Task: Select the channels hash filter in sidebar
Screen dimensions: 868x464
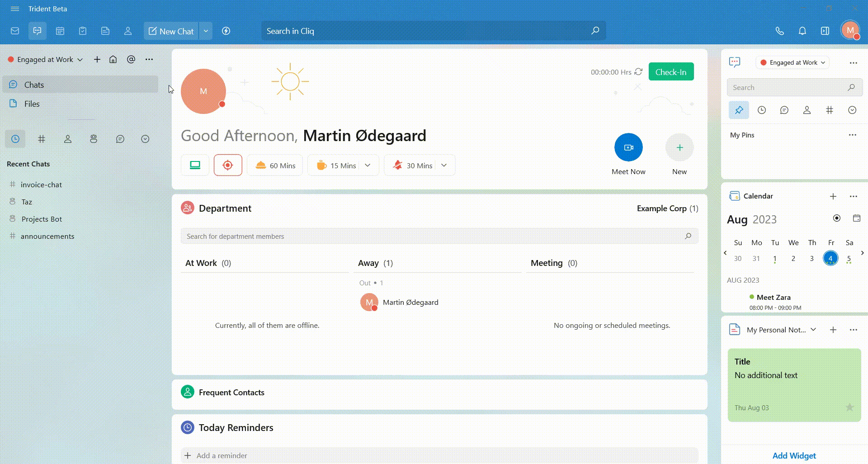Action: [42, 139]
